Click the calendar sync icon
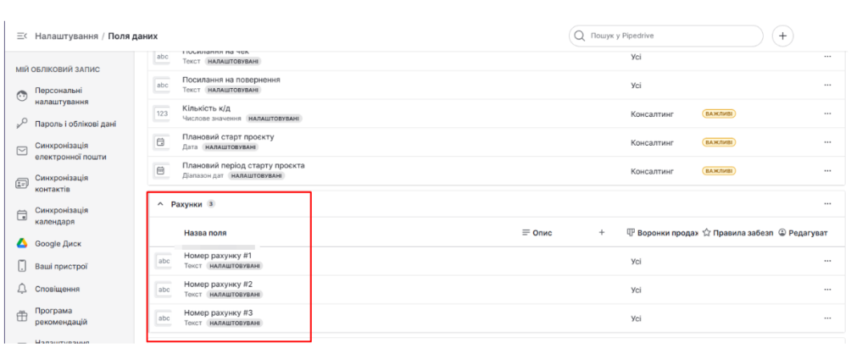 point(22,216)
